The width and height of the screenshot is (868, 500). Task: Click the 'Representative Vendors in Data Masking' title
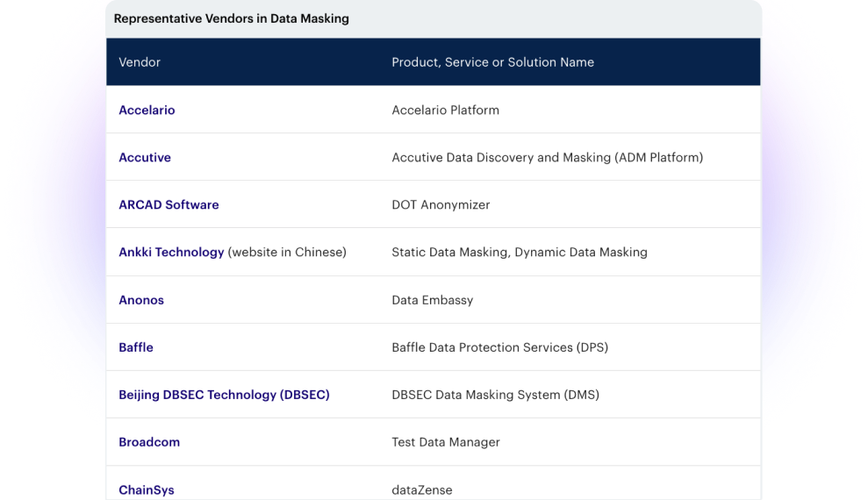232,18
